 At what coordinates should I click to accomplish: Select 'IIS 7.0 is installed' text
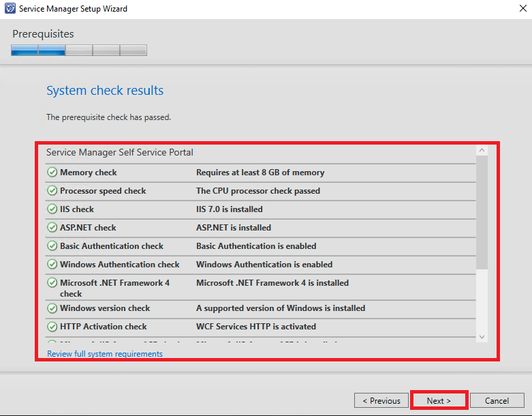(230, 209)
